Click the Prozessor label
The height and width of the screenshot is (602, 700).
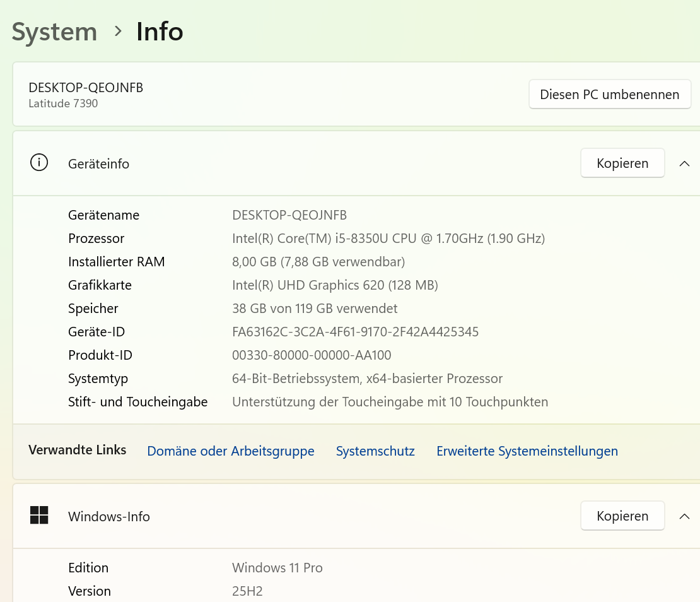tap(96, 239)
